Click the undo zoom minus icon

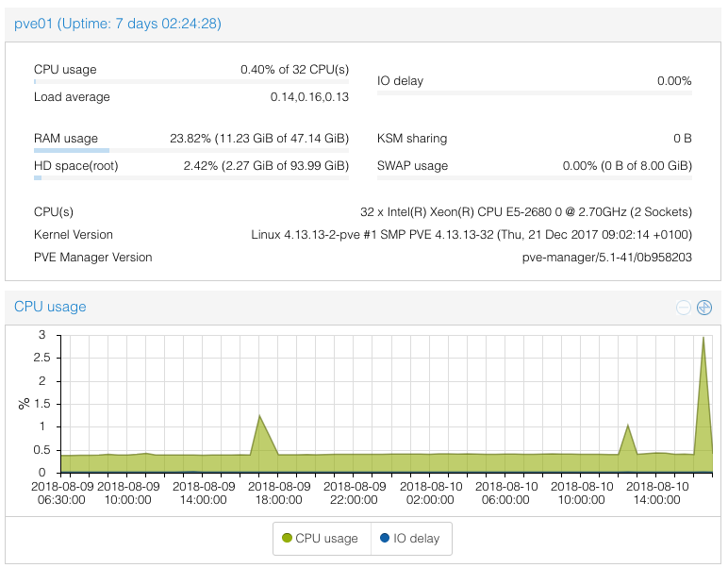tap(684, 308)
